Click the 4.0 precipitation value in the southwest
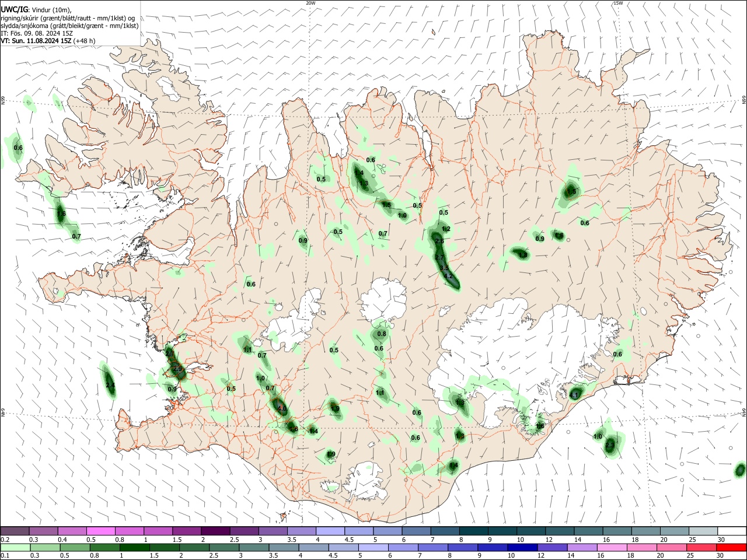This screenshot has height=560, width=747. 282,409
